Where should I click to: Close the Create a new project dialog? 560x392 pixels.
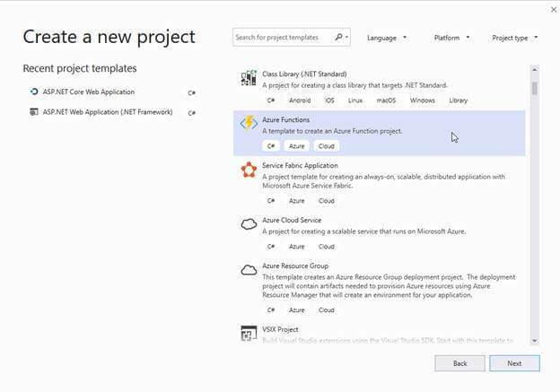(x=554, y=10)
